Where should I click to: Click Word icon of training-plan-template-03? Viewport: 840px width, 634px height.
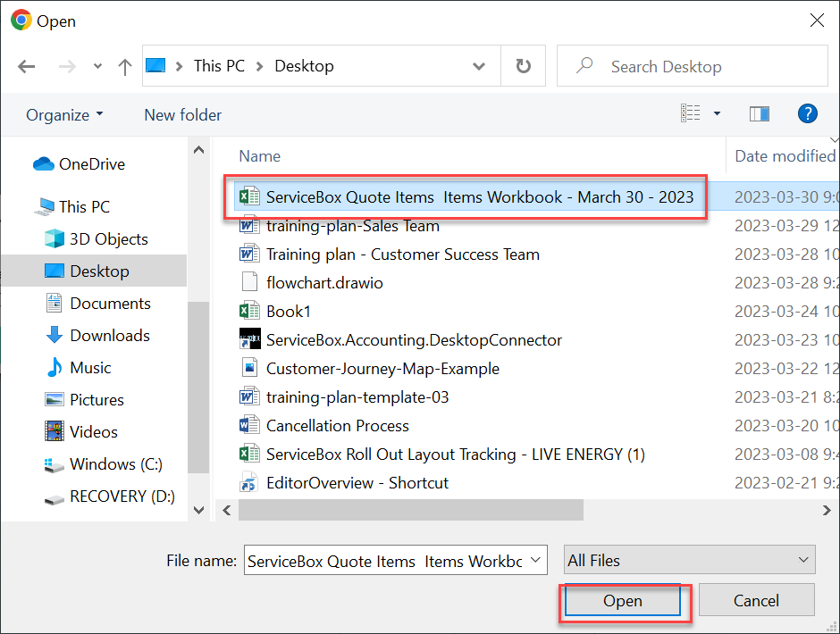249,396
